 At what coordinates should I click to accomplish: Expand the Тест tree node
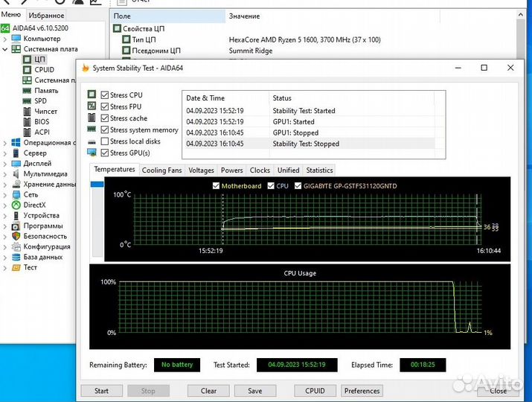4,268
